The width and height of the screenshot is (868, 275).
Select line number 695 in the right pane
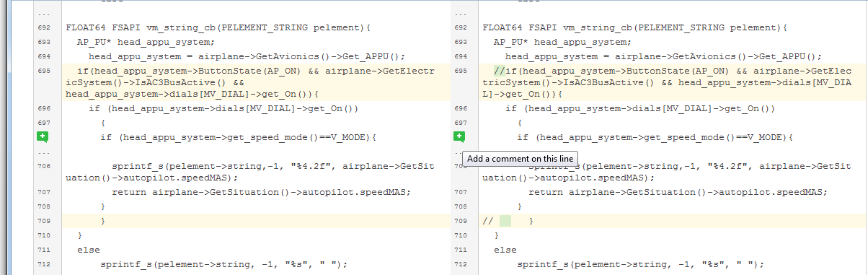[x=460, y=71]
